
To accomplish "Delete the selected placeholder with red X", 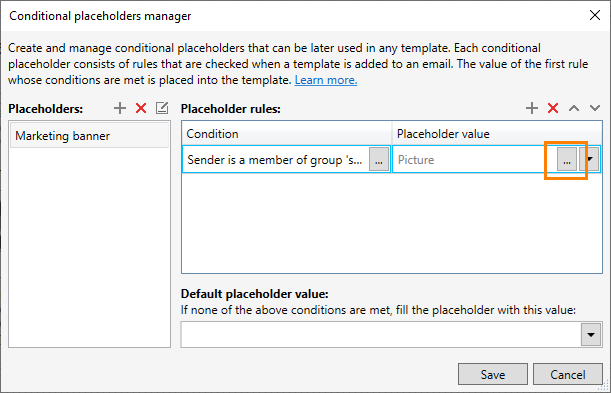I will pos(141,108).
